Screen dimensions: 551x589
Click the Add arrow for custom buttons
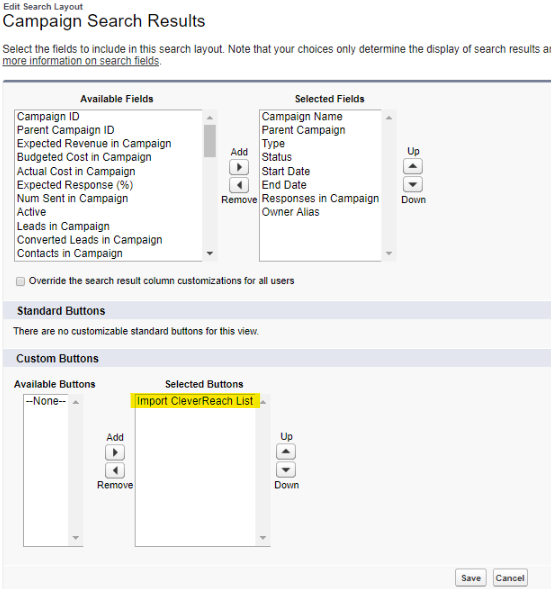[x=115, y=453]
